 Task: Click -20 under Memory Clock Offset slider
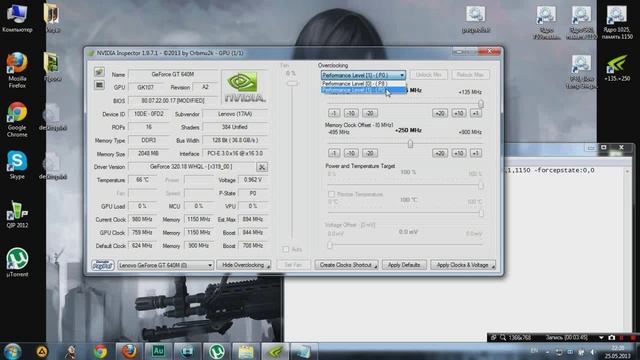pos(370,153)
